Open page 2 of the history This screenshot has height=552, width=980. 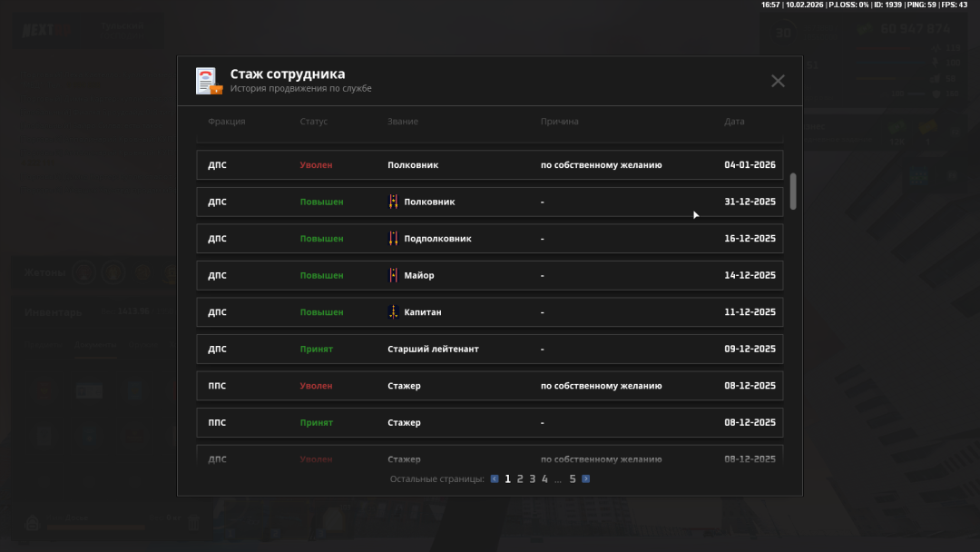(x=520, y=478)
